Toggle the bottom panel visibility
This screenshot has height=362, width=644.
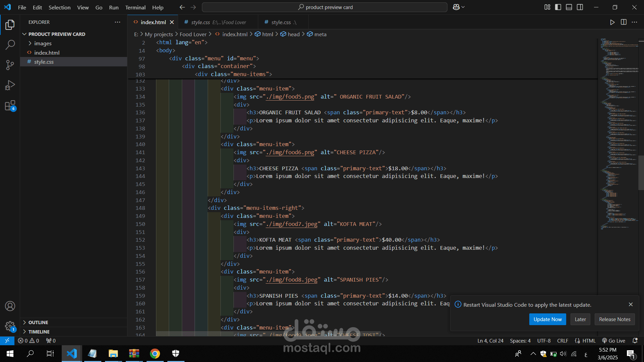[569, 7]
